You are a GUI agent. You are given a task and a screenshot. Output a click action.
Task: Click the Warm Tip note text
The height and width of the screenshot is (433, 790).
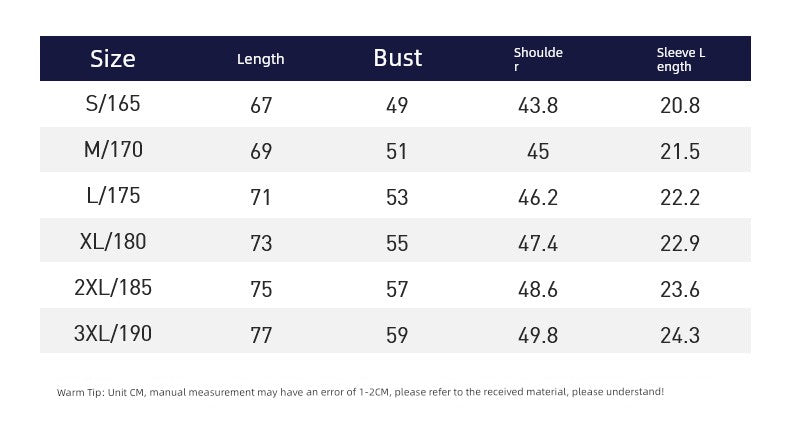pyautogui.click(x=360, y=392)
